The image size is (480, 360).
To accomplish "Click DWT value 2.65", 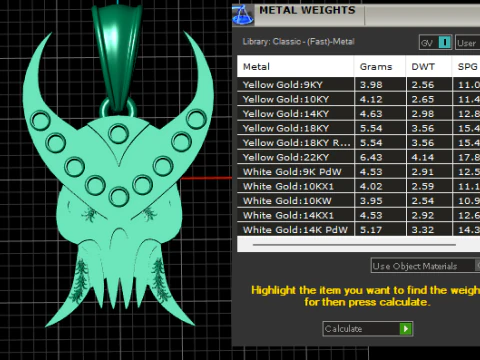I will [423, 99].
